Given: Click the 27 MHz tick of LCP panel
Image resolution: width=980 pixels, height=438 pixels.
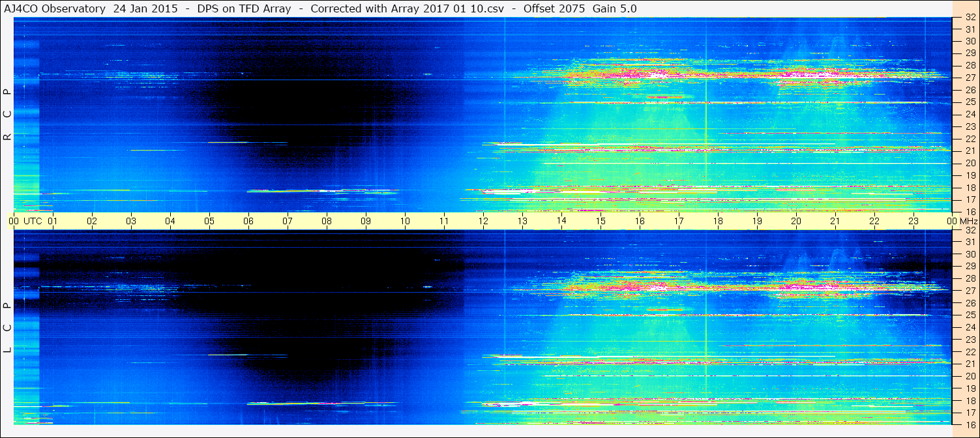Looking at the screenshot, I should point(970,291).
